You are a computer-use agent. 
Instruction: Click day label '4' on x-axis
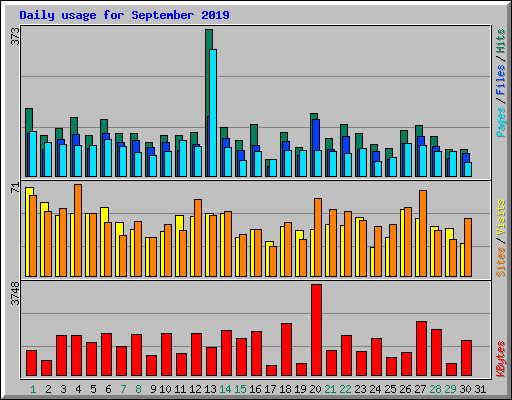pos(78,389)
